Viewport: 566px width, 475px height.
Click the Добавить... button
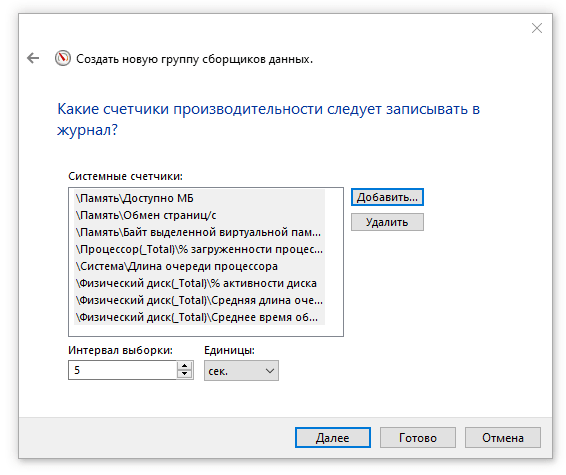pyautogui.click(x=387, y=197)
